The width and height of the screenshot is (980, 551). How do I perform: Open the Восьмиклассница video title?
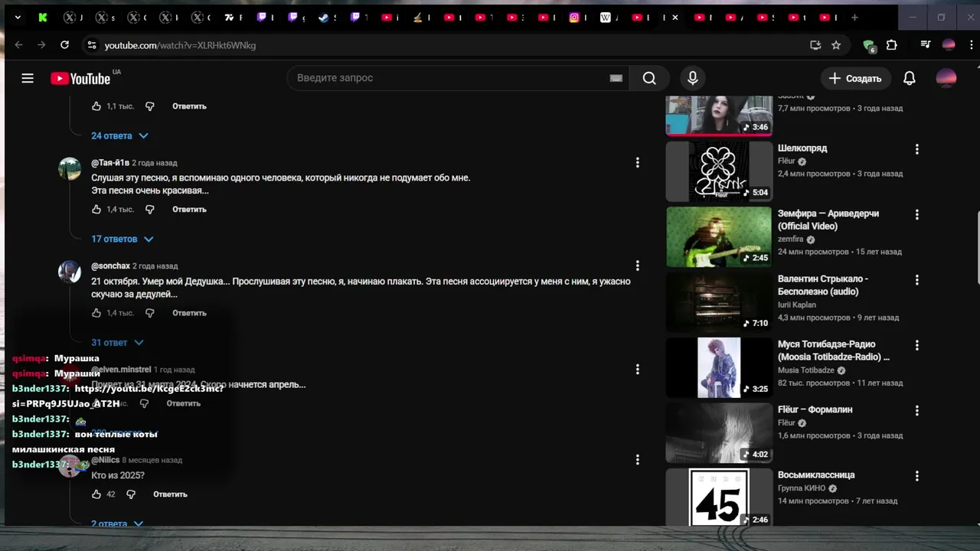[816, 475]
